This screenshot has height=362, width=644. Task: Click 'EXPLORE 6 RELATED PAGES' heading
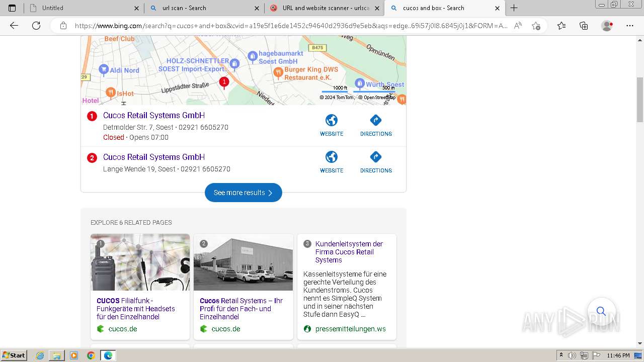131,222
